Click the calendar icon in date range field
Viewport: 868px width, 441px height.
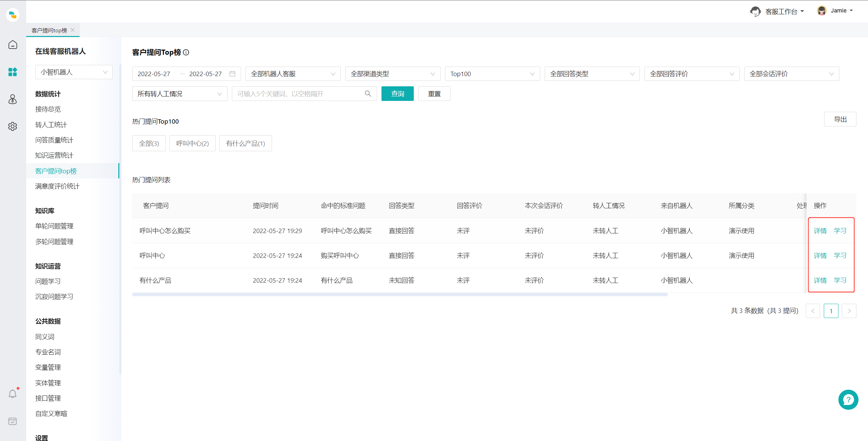(x=233, y=74)
